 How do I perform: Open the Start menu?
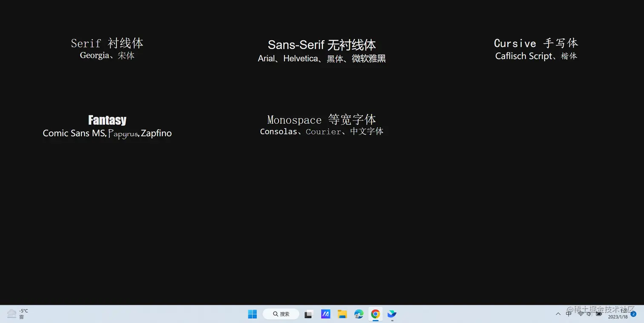click(252, 314)
